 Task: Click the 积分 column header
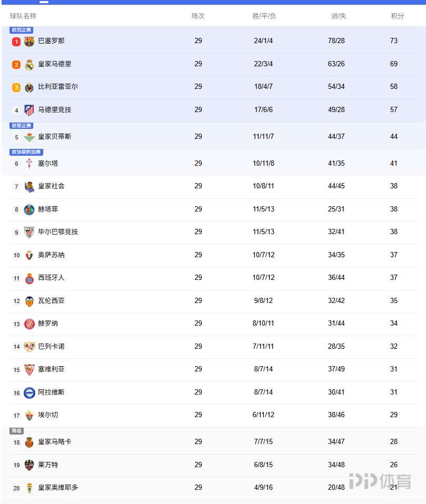(398, 16)
